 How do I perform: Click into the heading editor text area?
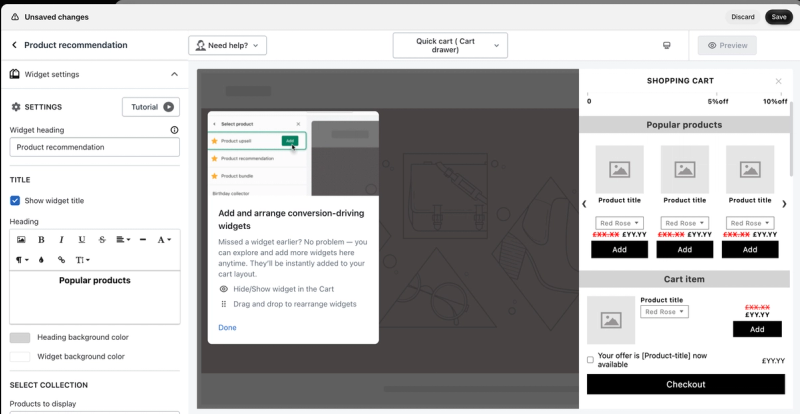tap(95, 298)
